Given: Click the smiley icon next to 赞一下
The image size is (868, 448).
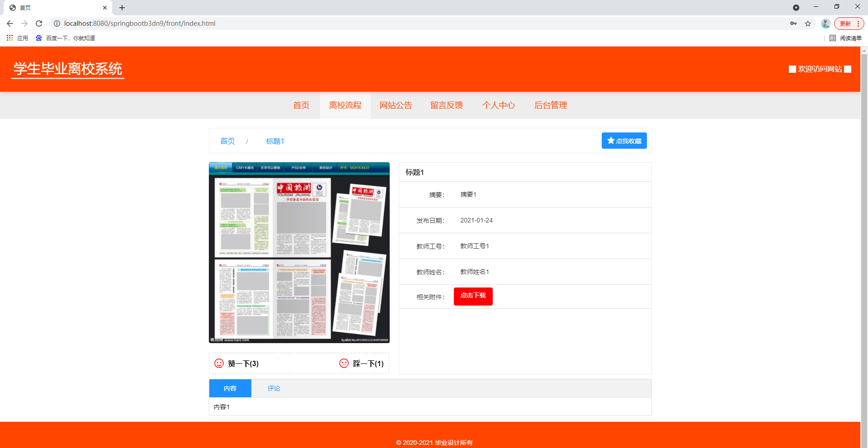Looking at the screenshot, I should click(219, 363).
